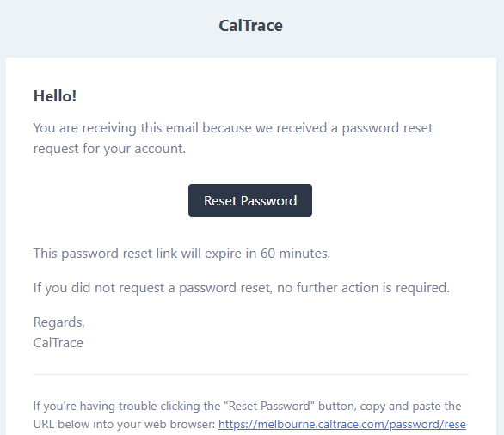Click the dark Reset Password button
504x435 pixels.
[250, 200]
